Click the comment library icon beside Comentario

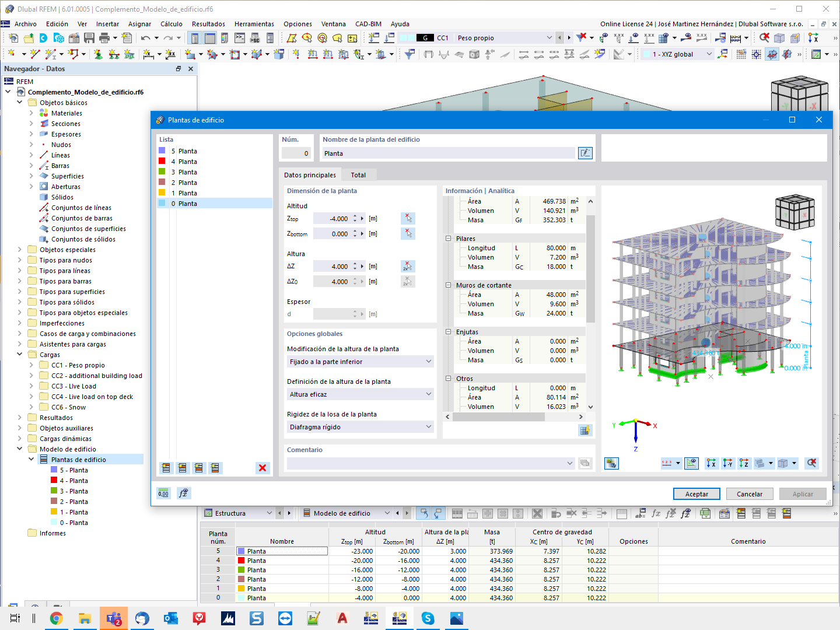(584, 463)
